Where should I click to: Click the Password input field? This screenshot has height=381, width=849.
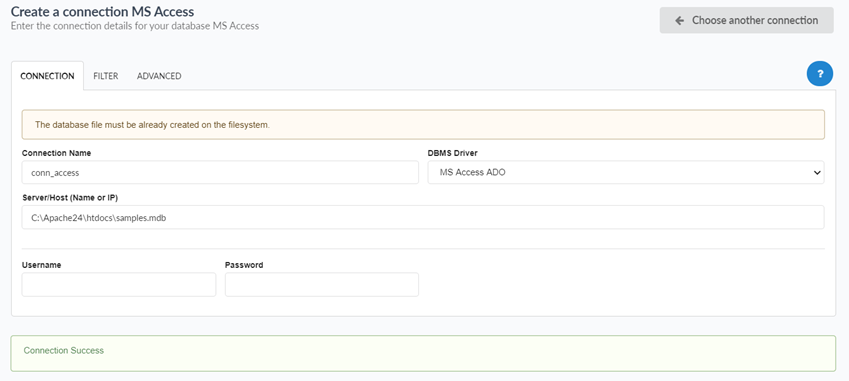[322, 284]
